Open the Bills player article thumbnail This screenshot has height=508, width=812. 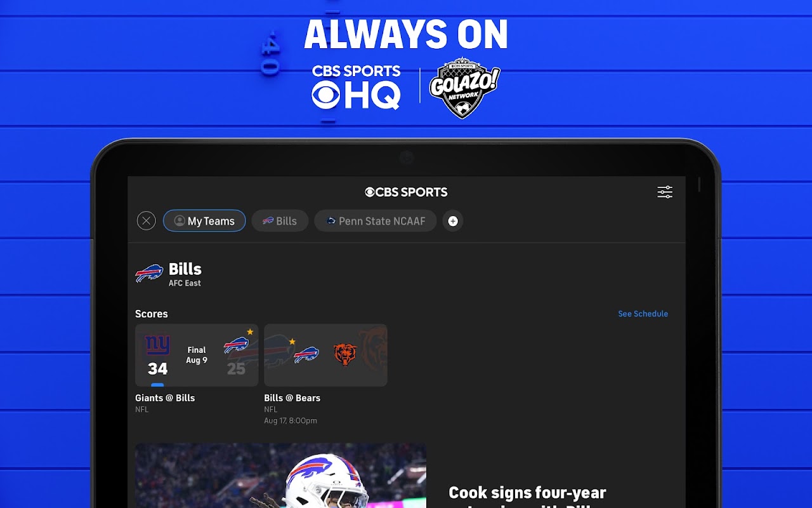pos(280,476)
